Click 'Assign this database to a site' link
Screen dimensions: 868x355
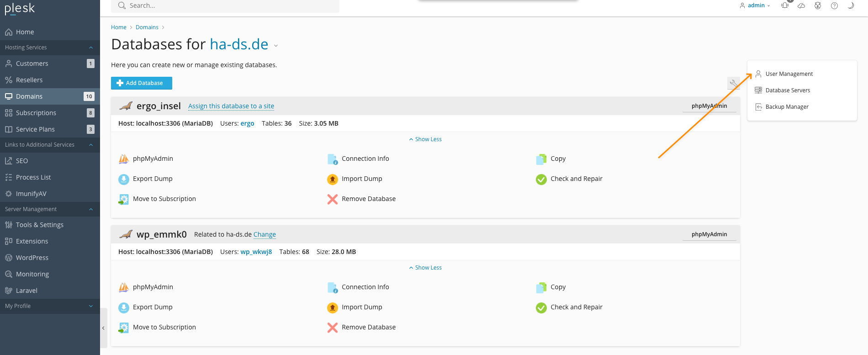pos(231,106)
